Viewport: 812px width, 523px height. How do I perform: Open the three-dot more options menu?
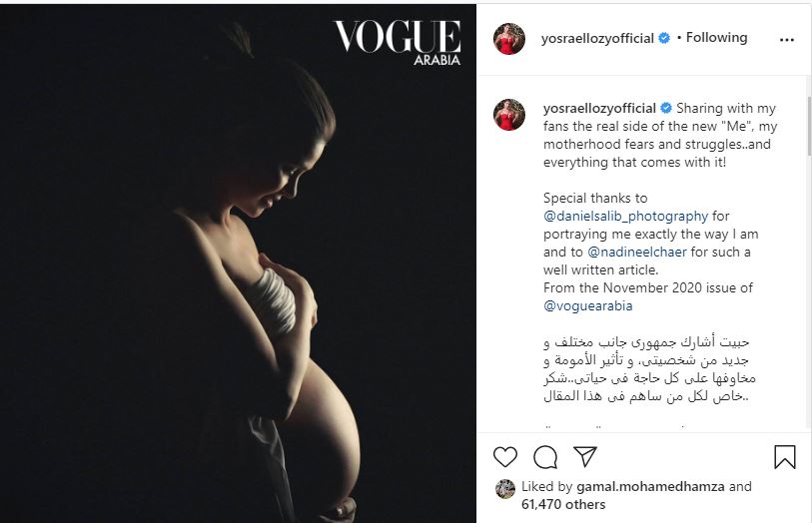787,40
